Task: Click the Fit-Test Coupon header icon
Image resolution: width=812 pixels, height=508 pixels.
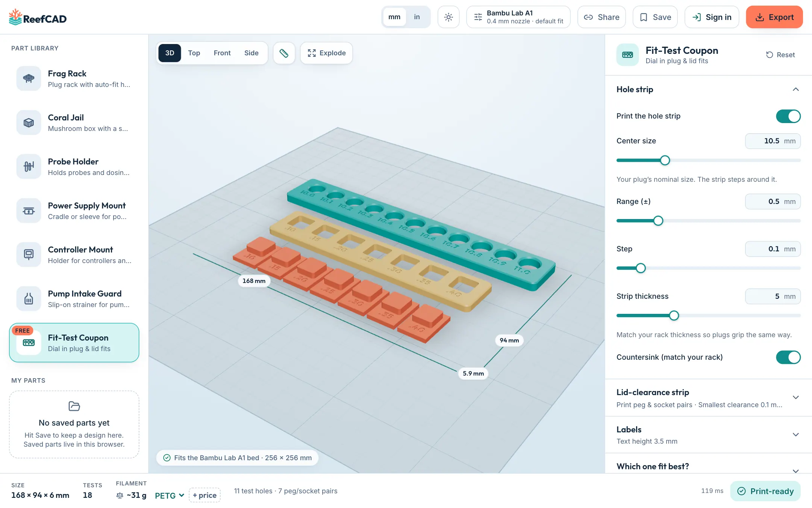Action: pyautogui.click(x=627, y=55)
